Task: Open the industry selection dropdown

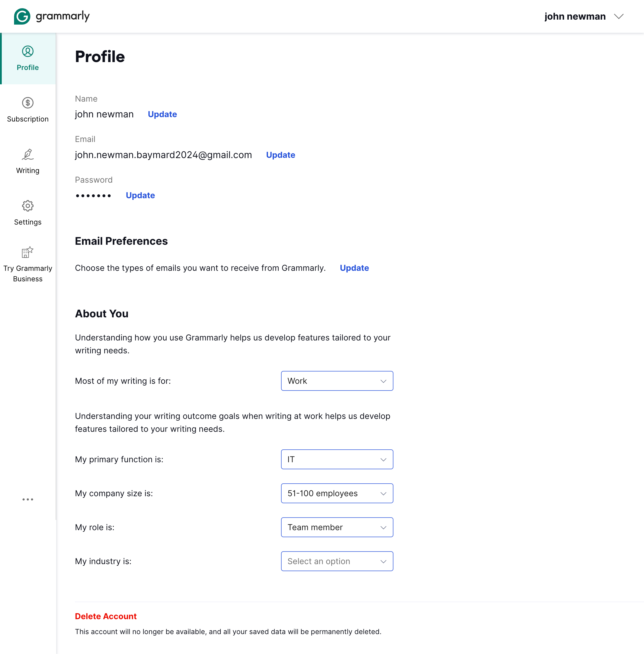Action: coord(337,561)
